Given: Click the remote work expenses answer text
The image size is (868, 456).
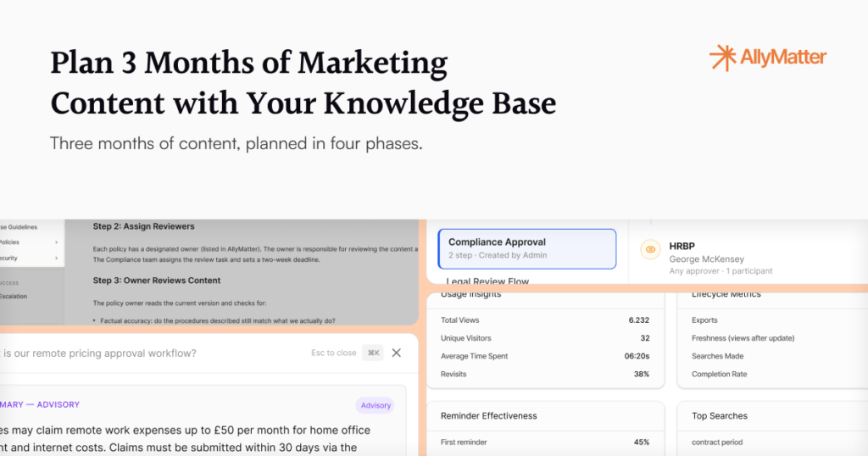Looking at the screenshot, I should (186, 438).
